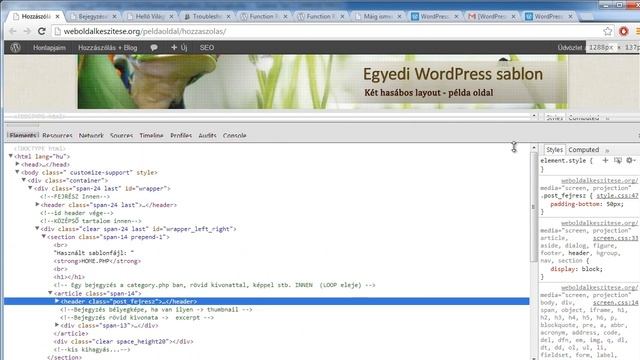Expand the head node
This screenshot has width=640, height=360.
coord(17,164)
